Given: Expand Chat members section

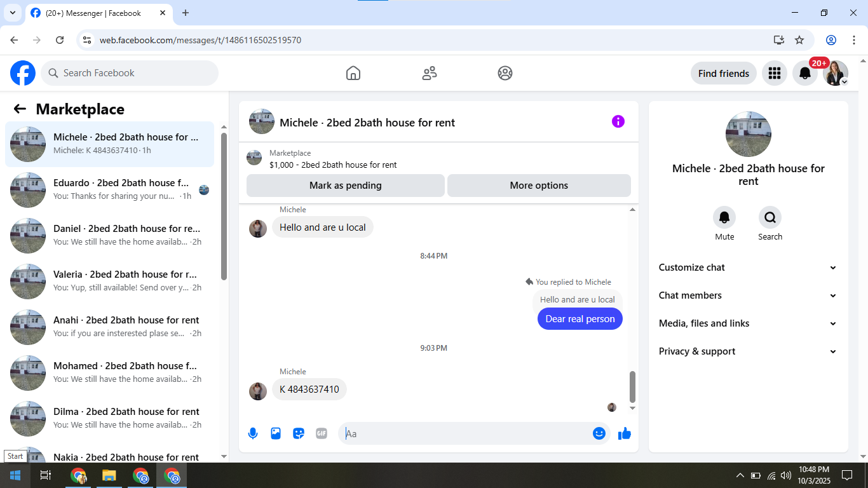Looking at the screenshot, I should click(749, 295).
